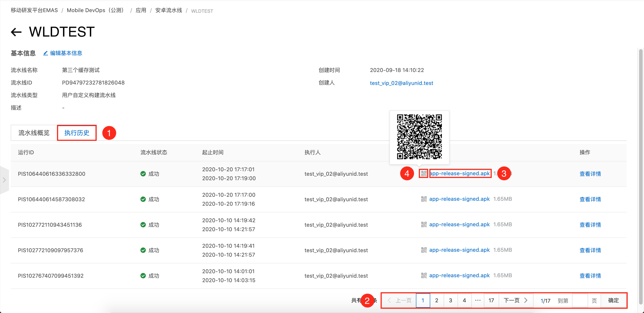
Task: Click the 运行ID column header
Action: point(26,152)
